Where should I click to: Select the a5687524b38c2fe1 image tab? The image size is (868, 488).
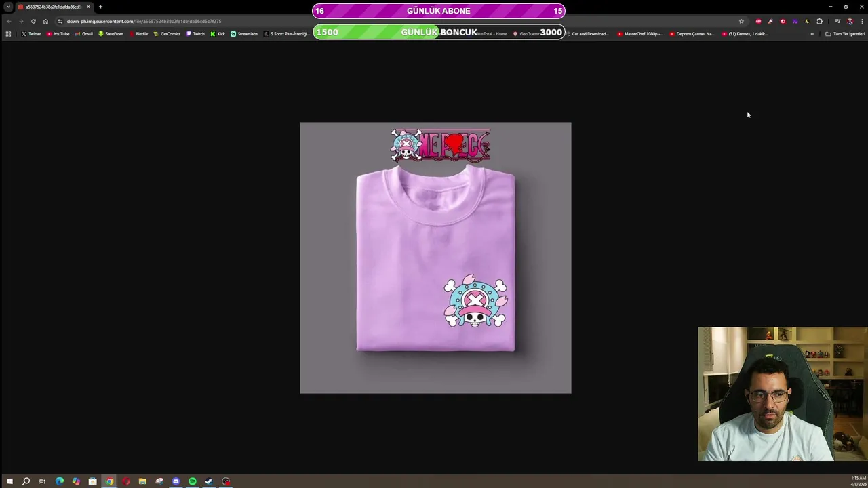pos(54,7)
